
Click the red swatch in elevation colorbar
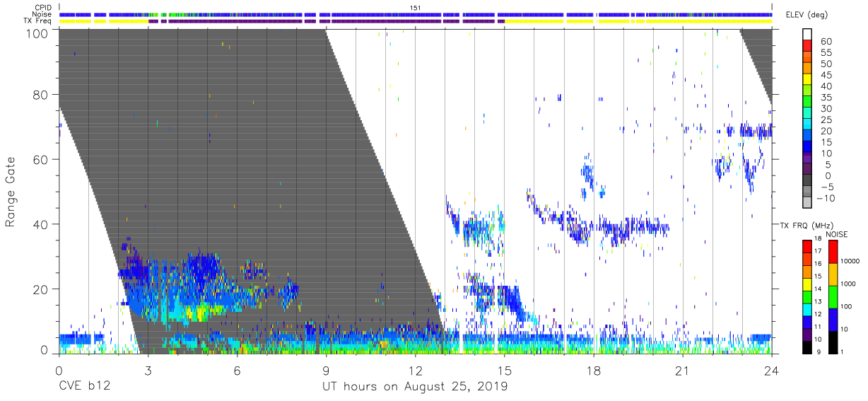pos(807,47)
